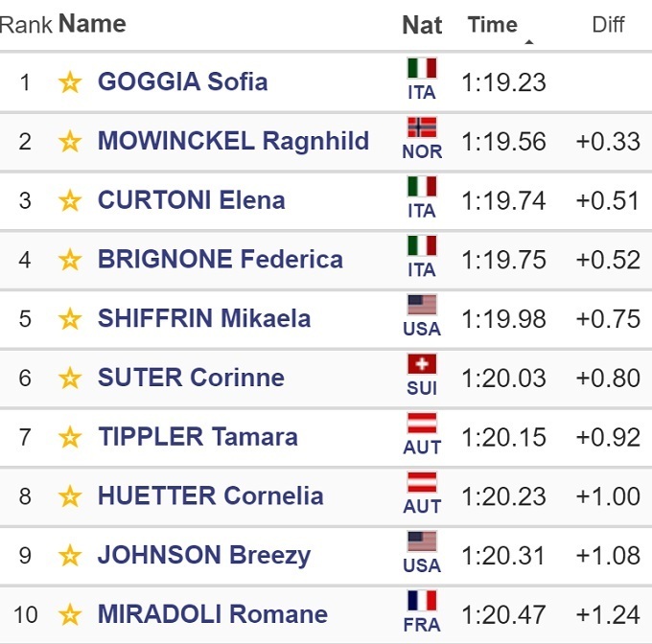Click the star beside MIRADOLI Romane

coord(69,614)
